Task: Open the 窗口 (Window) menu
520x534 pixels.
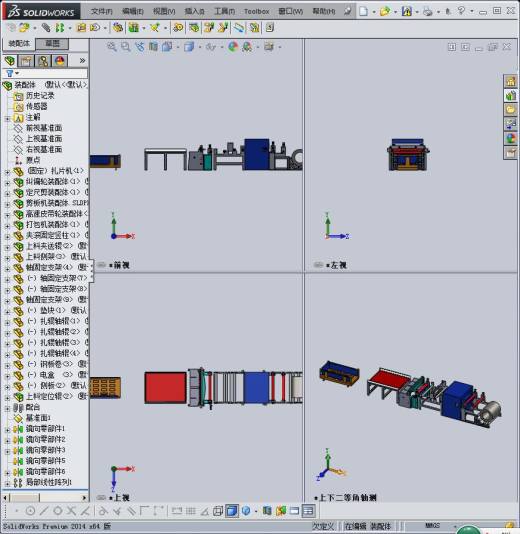Action: pos(290,11)
